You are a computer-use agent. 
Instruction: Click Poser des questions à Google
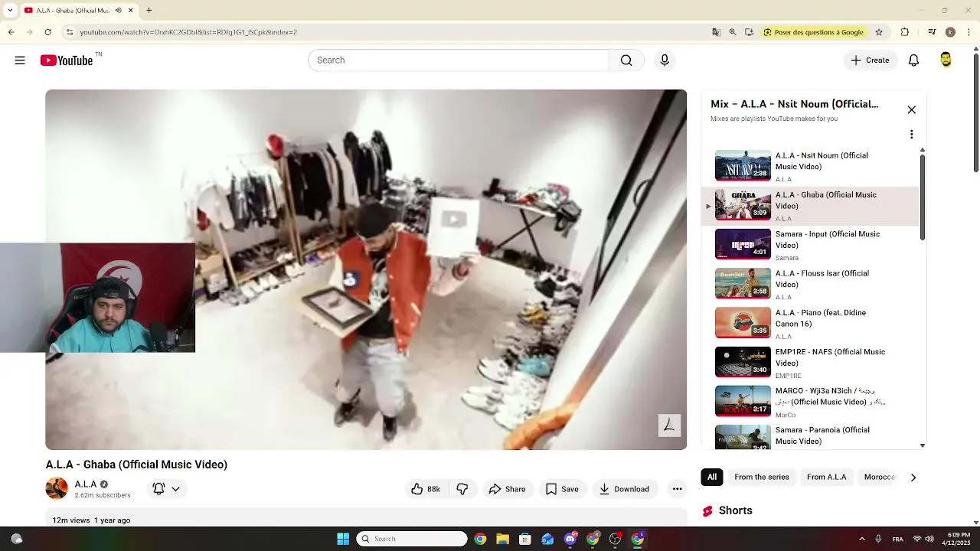[x=814, y=32]
